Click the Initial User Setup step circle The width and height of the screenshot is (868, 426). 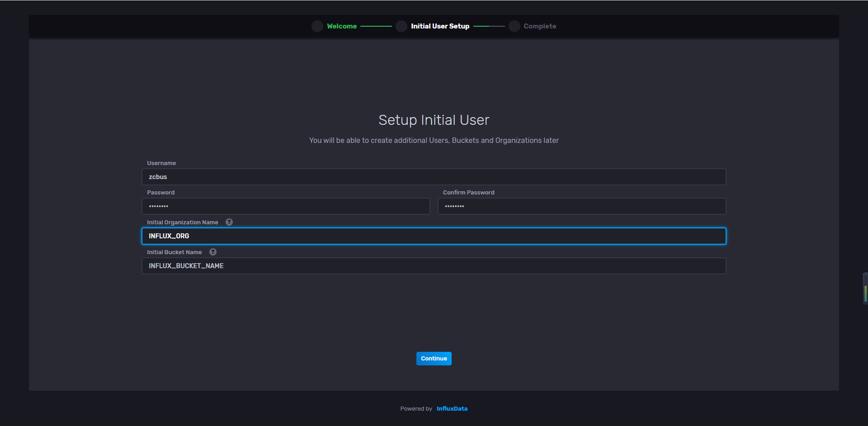401,26
